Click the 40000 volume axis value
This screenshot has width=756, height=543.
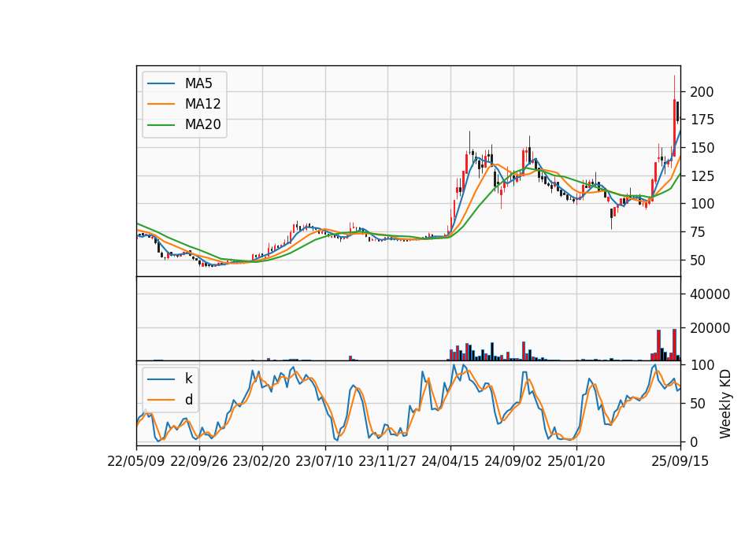pyautogui.click(x=710, y=294)
